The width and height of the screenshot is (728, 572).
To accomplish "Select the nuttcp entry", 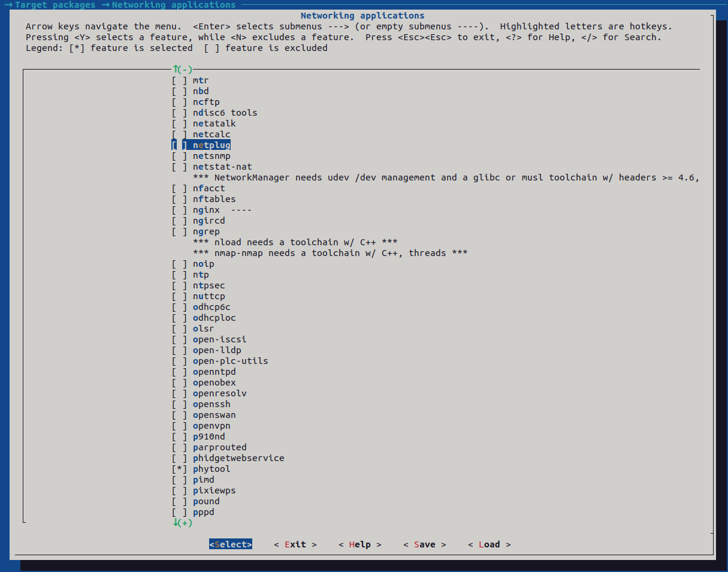I will point(209,296).
